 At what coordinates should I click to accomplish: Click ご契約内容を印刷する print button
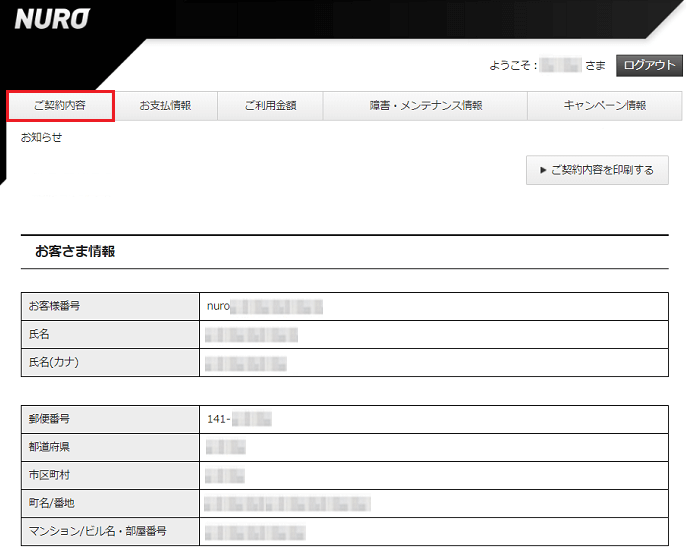(597, 170)
